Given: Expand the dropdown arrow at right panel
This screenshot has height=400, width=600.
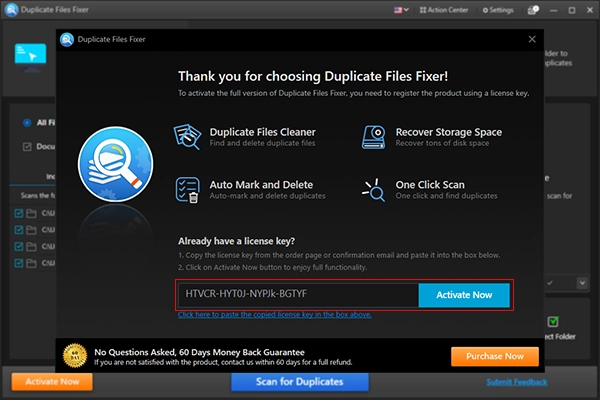Looking at the screenshot, I should point(582,283).
